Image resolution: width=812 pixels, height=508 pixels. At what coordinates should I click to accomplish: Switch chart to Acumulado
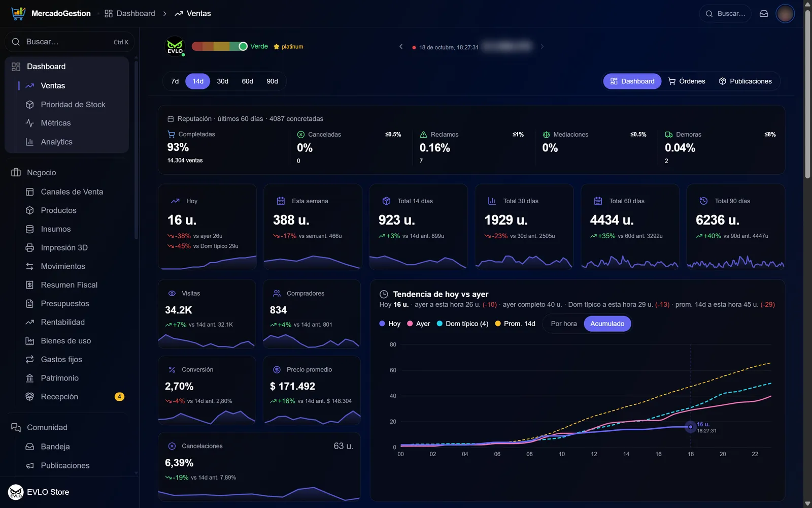click(607, 324)
